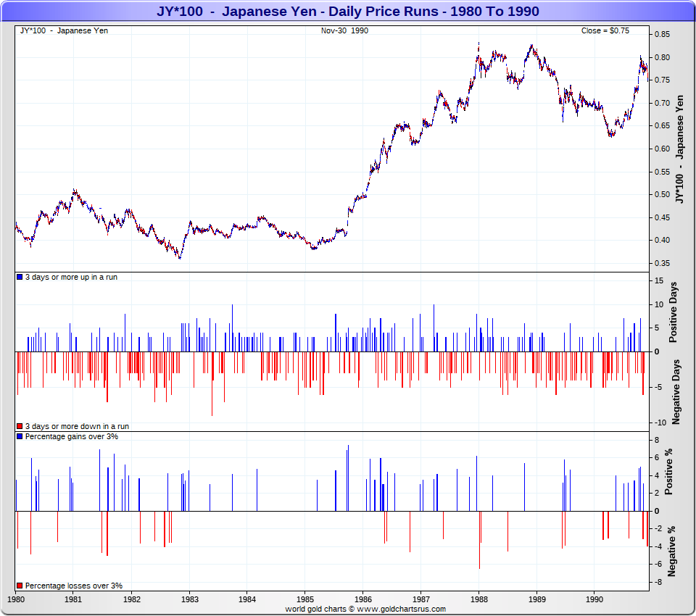The image size is (696, 616).
Task: Click the 0.50 price axis value
Action: point(662,194)
